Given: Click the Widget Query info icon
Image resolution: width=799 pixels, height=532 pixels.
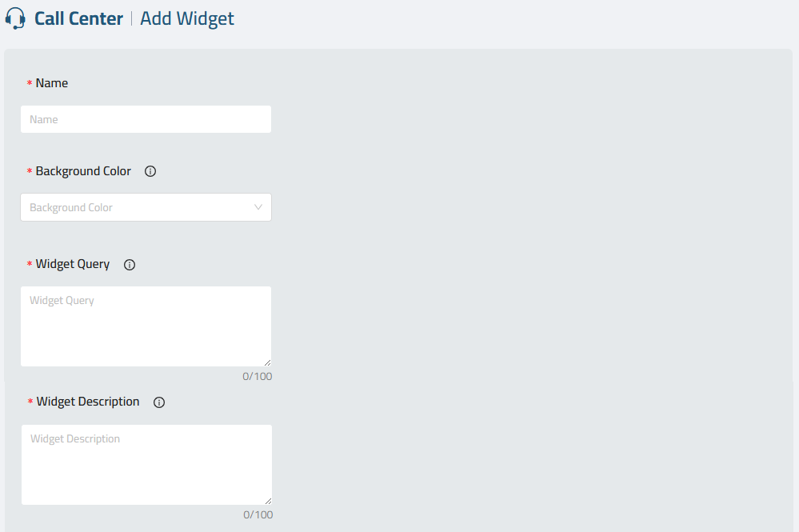Looking at the screenshot, I should pyautogui.click(x=130, y=265).
